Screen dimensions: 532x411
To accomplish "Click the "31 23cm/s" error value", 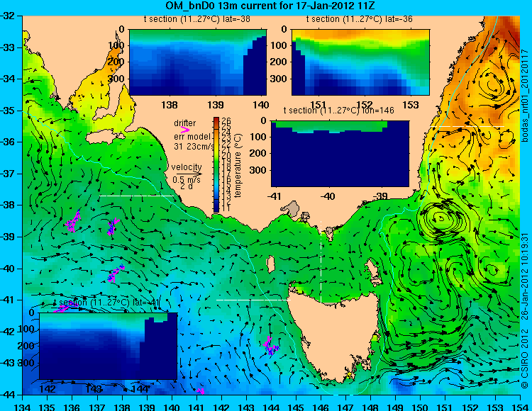I will (x=194, y=147).
